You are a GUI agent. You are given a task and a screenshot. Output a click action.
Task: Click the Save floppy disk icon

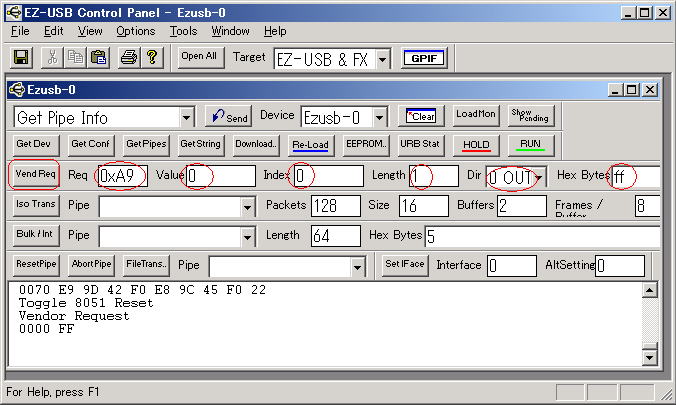click(21, 57)
